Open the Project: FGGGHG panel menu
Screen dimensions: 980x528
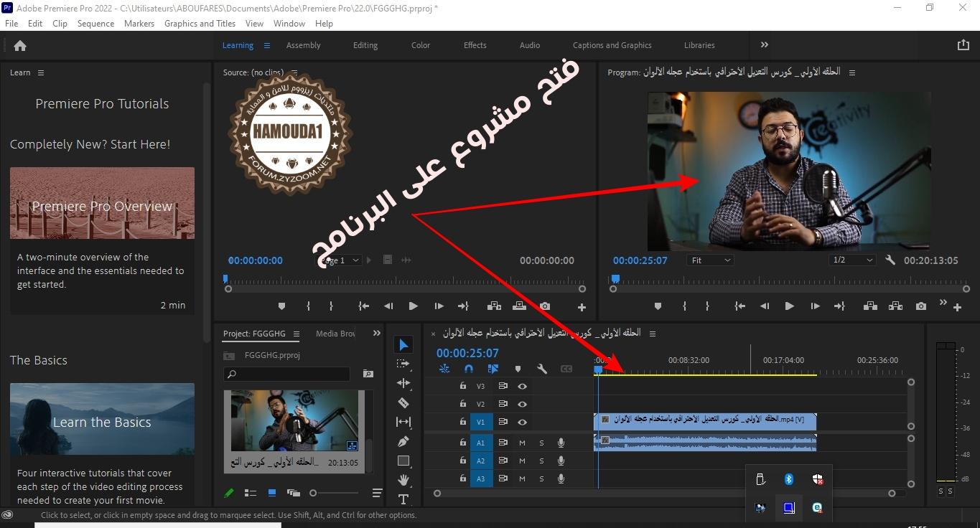297,334
